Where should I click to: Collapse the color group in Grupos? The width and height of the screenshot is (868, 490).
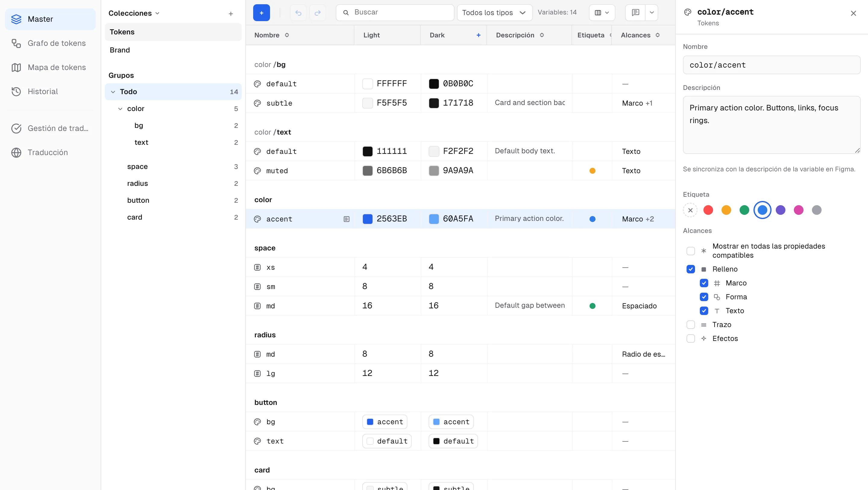(120, 109)
